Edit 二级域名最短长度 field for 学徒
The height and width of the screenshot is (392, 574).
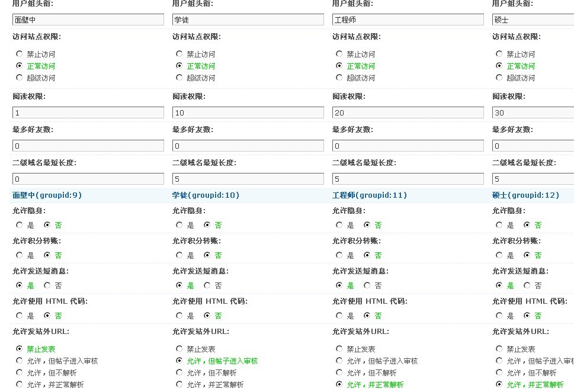click(248, 179)
